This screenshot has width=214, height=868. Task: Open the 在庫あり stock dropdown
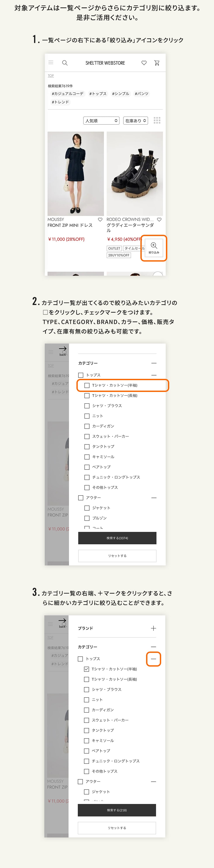(x=136, y=120)
